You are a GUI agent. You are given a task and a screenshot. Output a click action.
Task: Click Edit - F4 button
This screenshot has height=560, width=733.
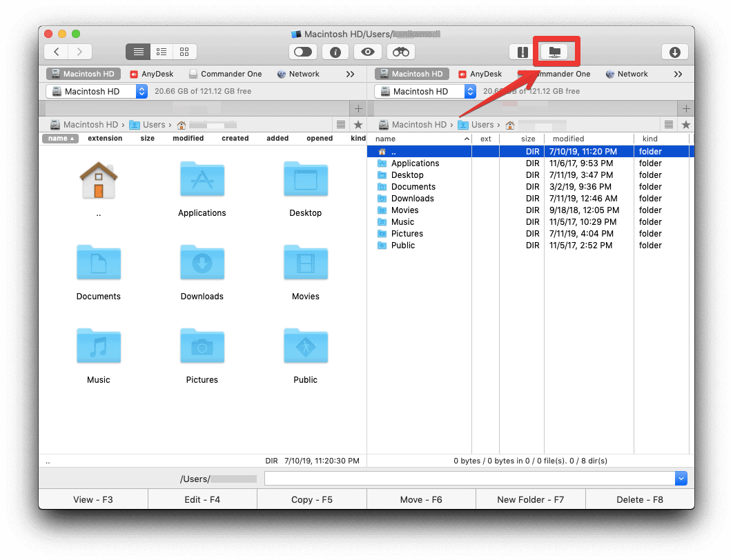click(202, 499)
